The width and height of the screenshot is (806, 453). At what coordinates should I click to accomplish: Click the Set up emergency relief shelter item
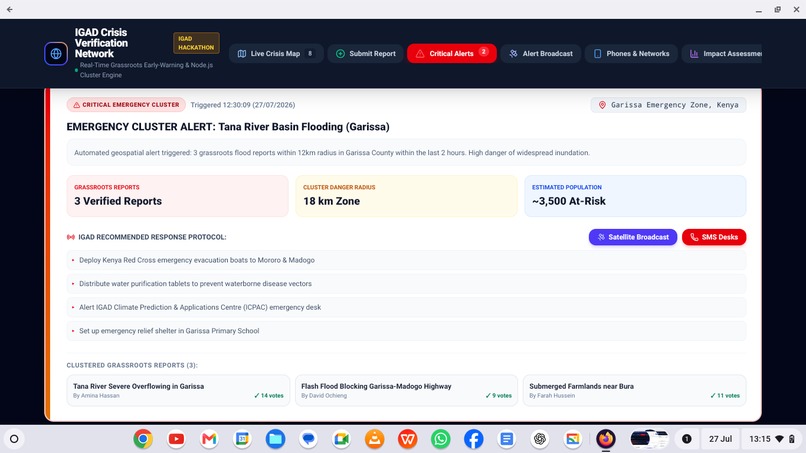tap(406, 331)
